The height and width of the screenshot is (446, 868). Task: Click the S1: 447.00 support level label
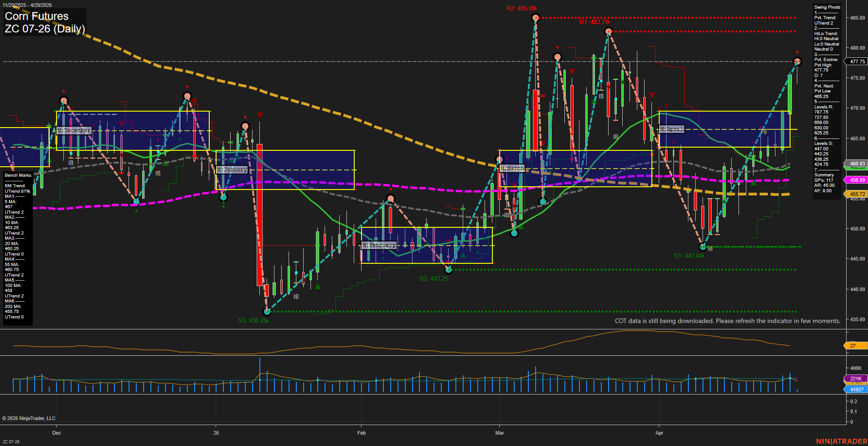688,255
